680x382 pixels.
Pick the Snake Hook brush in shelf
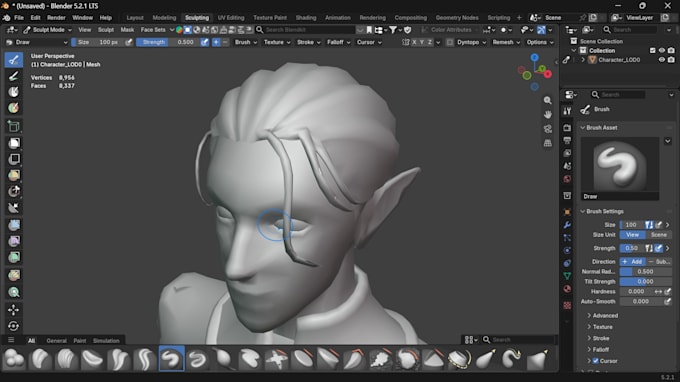coord(511,359)
